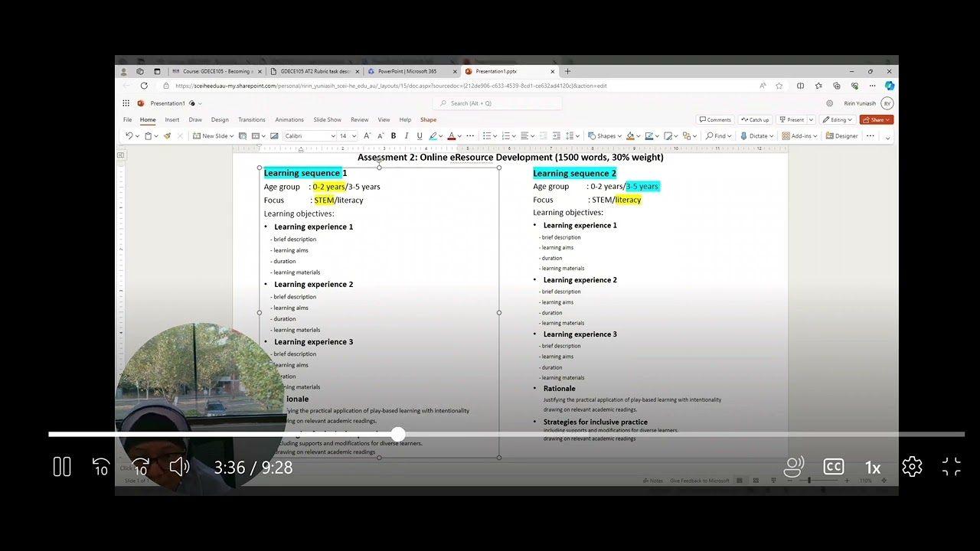Open more font options ellipsis
The width and height of the screenshot is (980, 551).
470,136
